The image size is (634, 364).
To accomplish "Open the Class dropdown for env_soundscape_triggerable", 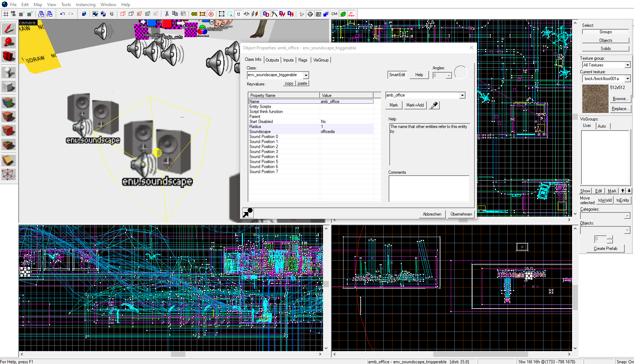I will 306,75.
